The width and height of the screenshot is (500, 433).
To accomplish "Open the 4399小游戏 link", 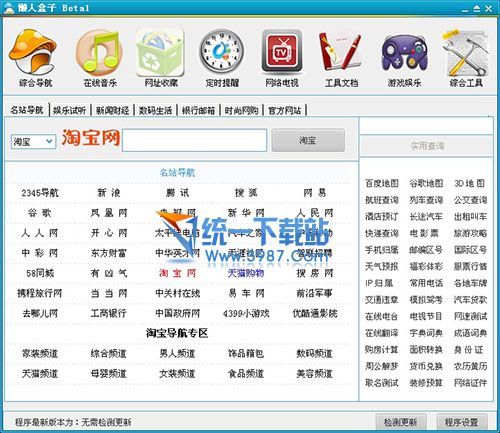I will [246, 313].
